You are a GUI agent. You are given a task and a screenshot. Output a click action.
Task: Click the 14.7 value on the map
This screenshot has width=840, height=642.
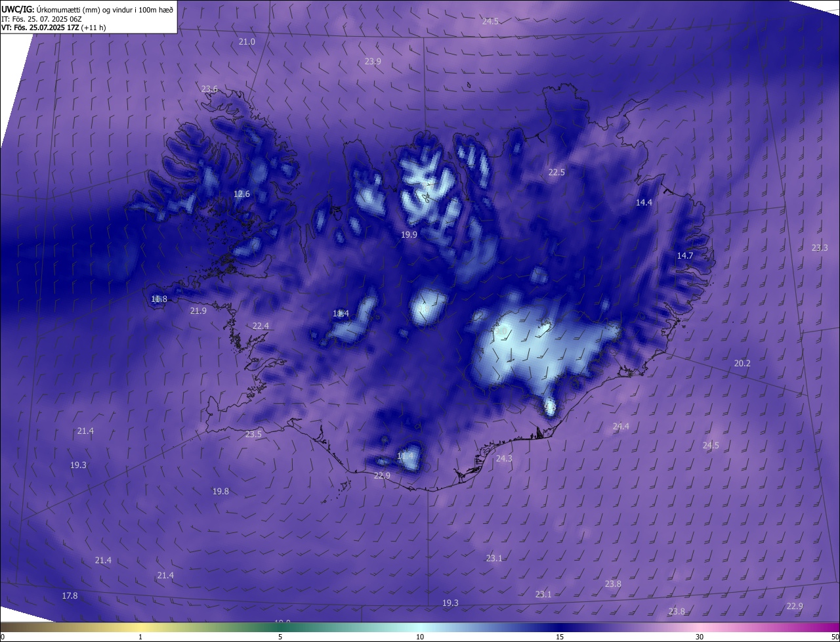pos(684,255)
